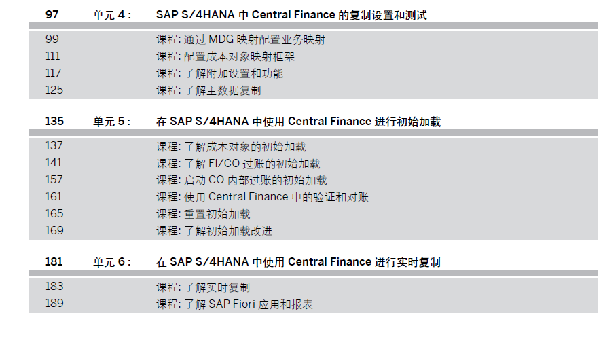
Task: Go to lesson 配置成本对象映射框架
Action: 225,56
